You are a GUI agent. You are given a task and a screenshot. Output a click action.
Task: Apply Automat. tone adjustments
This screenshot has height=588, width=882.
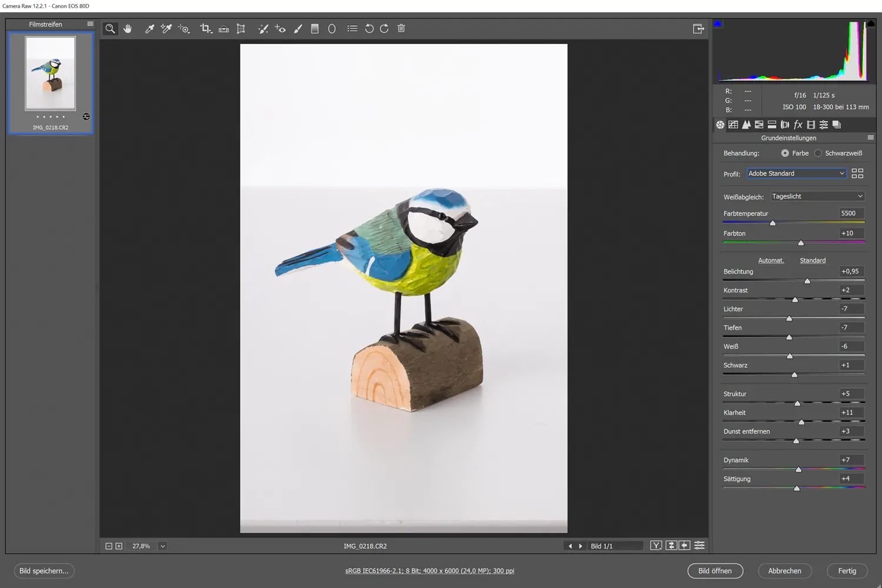[x=771, y=260]
